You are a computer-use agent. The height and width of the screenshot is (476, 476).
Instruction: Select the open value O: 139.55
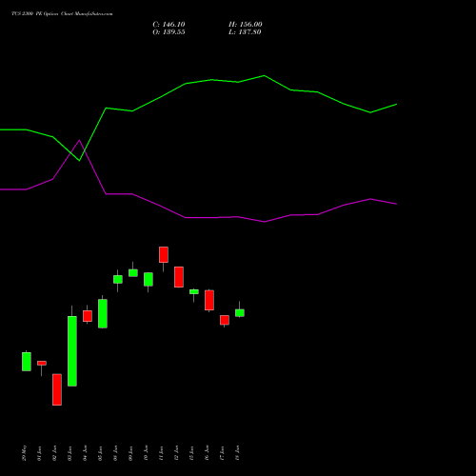[169, 32]
